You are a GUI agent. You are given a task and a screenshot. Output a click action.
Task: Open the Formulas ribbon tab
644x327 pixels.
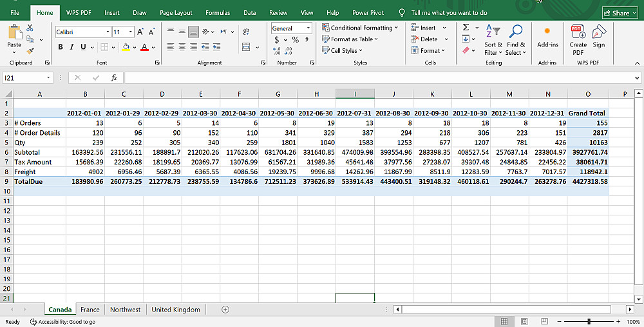[218, 13]
